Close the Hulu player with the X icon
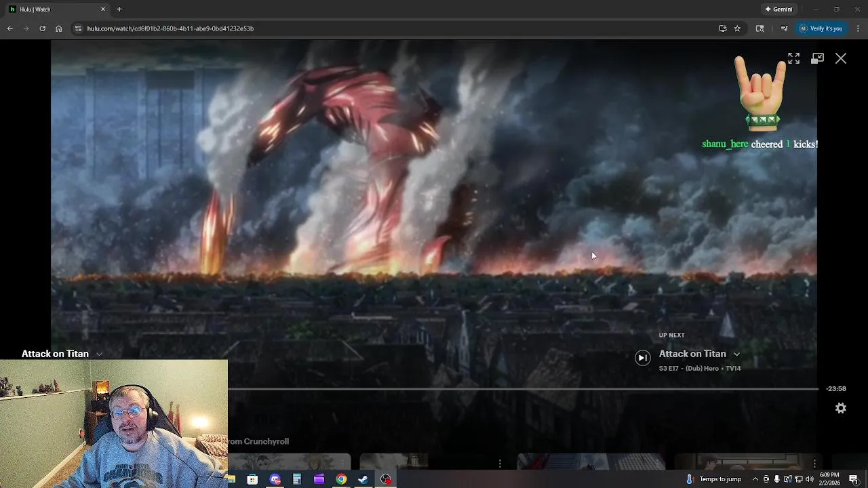 tap(841, 59)
